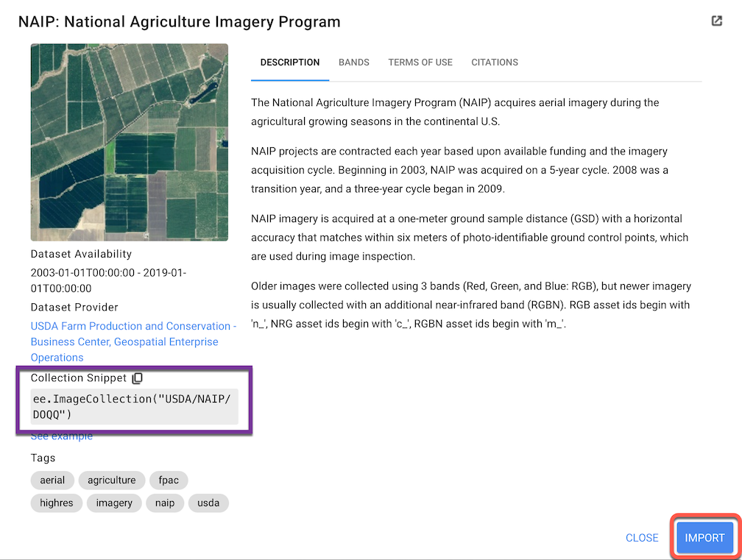Pick the highres tag chip
Image resolution: width=742 pixels, height=560 pixels.
click(x=52, y=503)
